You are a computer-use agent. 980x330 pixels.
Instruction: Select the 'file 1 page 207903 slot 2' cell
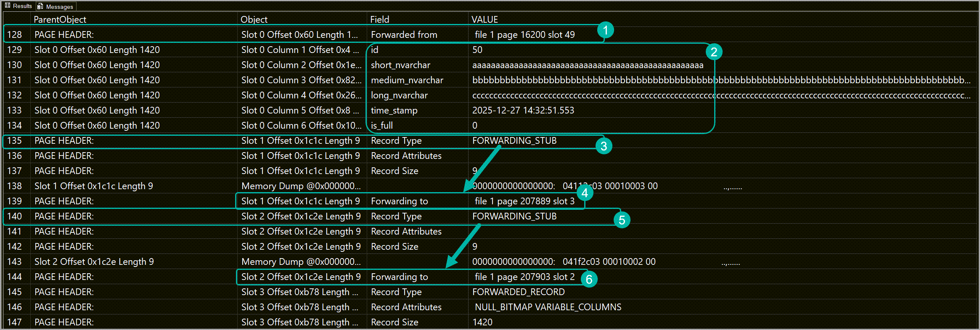tap(524, 277)
